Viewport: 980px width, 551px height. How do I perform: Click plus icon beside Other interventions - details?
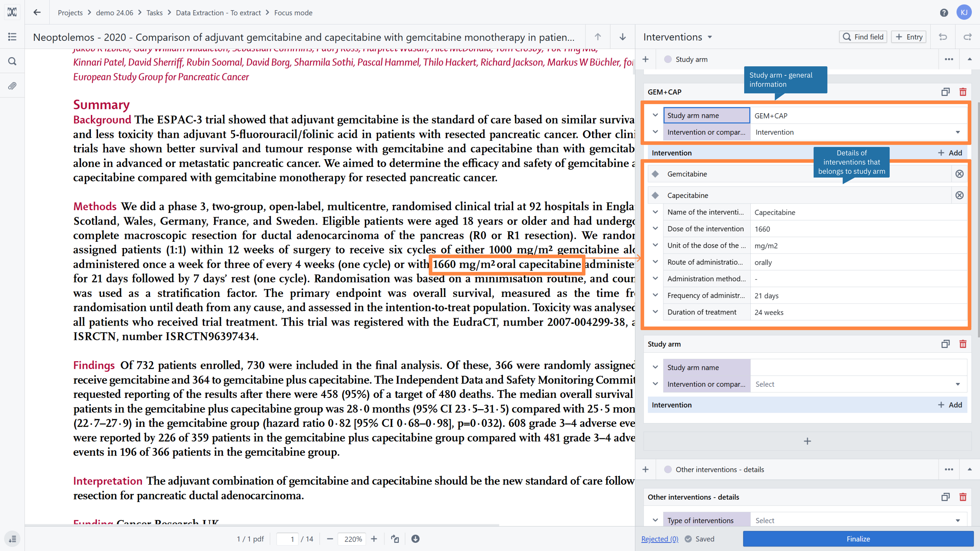tap(646, 470)
